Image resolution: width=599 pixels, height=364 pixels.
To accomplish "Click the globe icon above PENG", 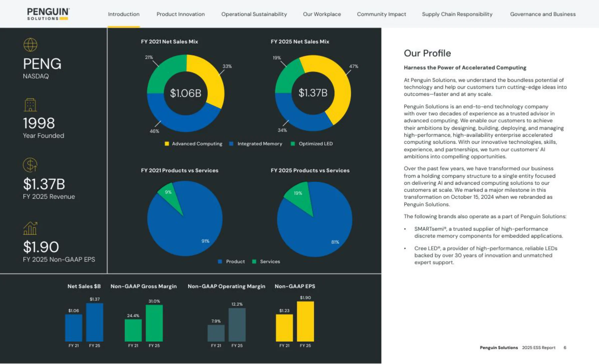I will [30, 45].
